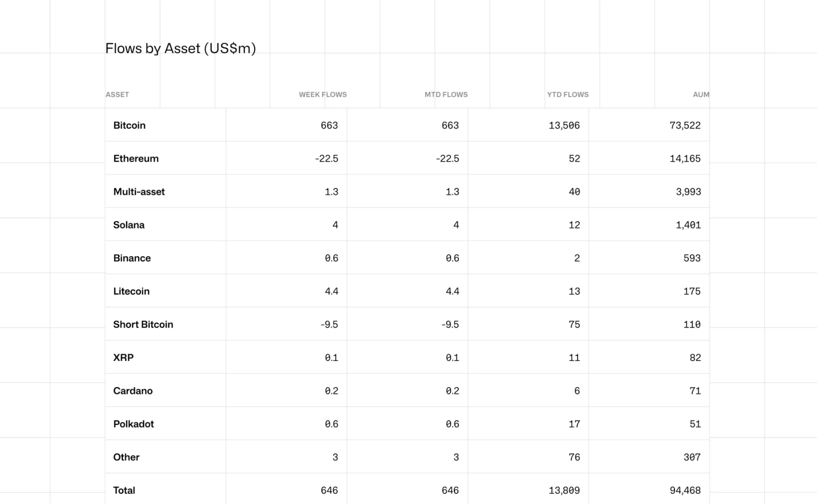Select Binance YTD flows value 2
817x504 pixels.
[577, 258]
